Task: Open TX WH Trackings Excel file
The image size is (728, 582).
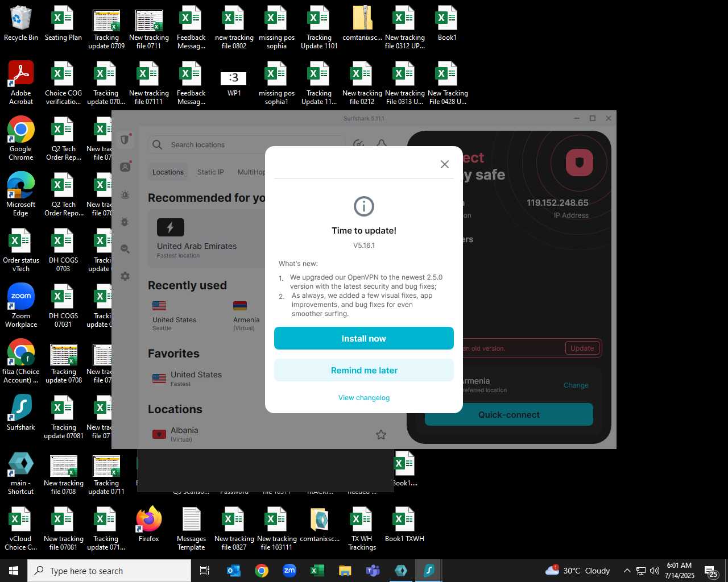Action: [362, 529]
